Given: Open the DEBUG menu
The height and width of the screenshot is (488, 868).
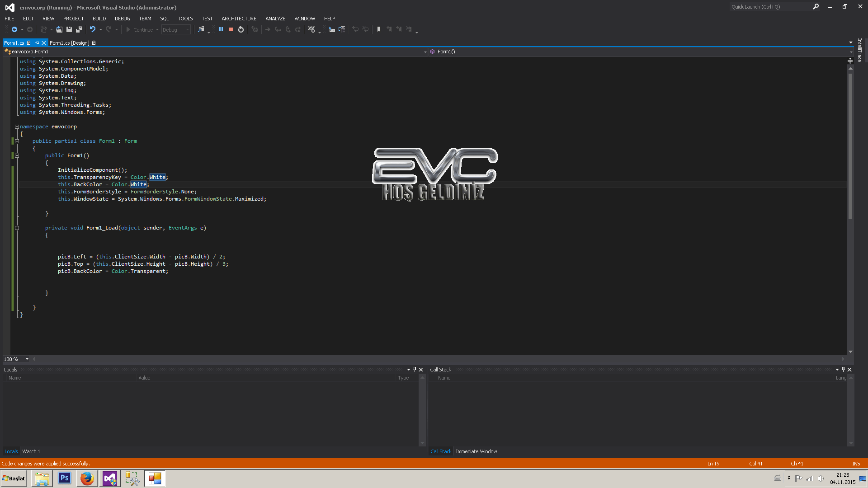Looking at the screenshot, I should [x=122, y=19].
